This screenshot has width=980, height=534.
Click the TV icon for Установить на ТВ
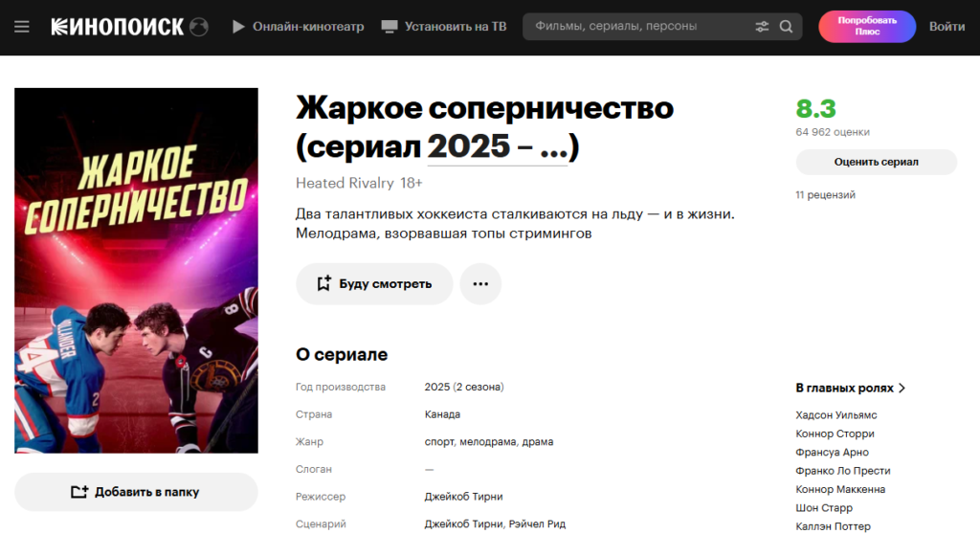coord(389,27)
